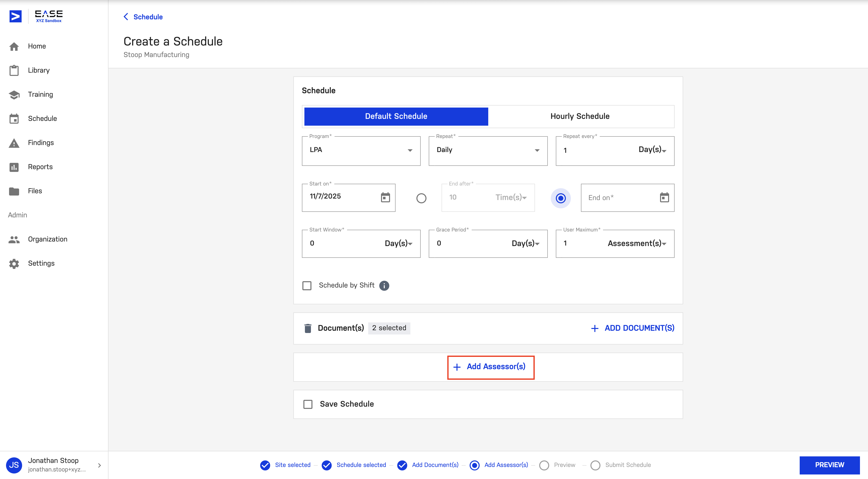Open the Files folder icon
Screen dimensions: 868x479
point(14,191)
